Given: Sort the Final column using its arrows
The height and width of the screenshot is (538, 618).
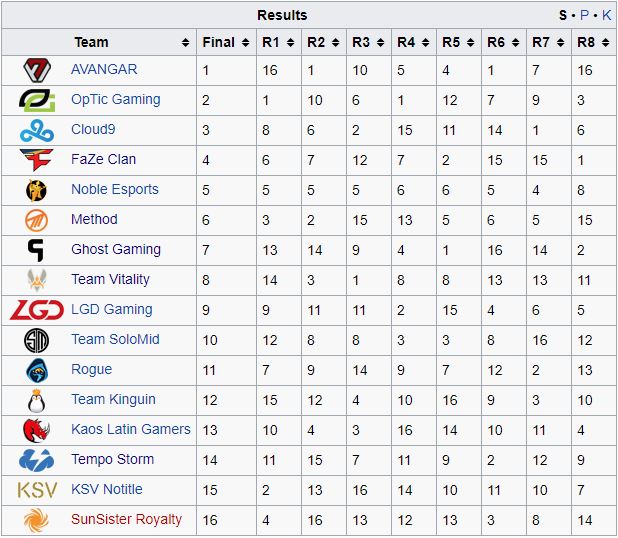Looking at the screenshot, I should tap(245, 43).
